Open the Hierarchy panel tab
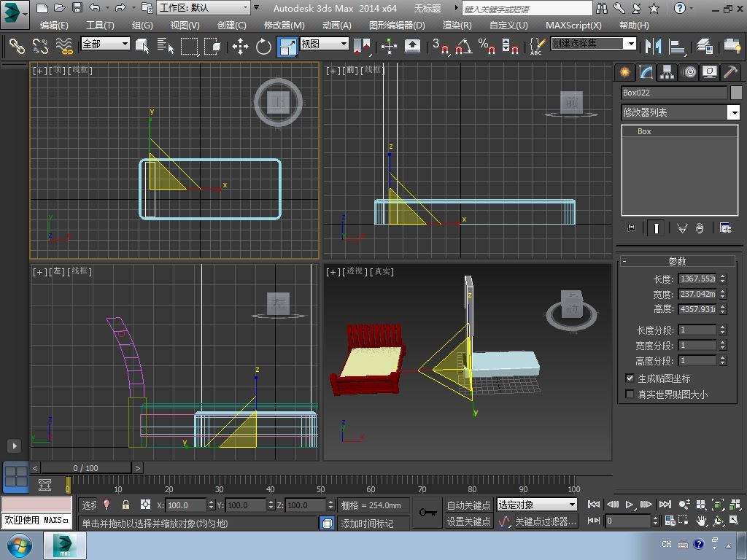747x560 pixels. [x=667, y=71]
